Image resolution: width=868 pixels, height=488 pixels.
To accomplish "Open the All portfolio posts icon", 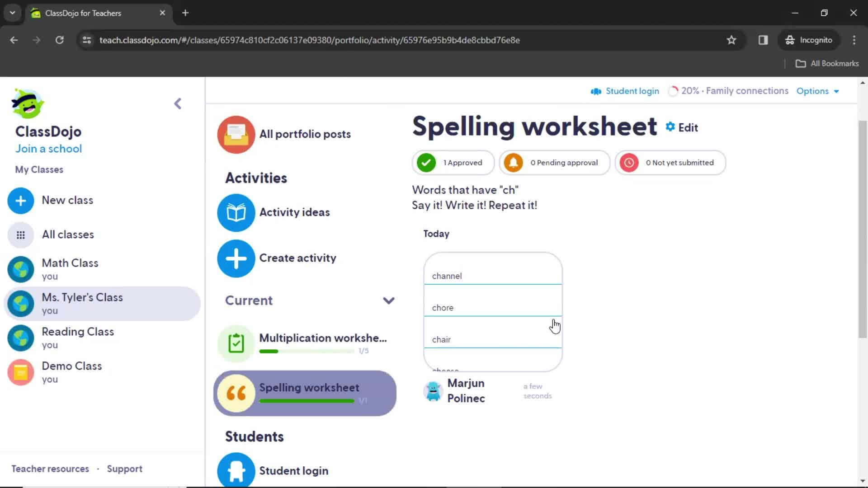I will point(236,134).
